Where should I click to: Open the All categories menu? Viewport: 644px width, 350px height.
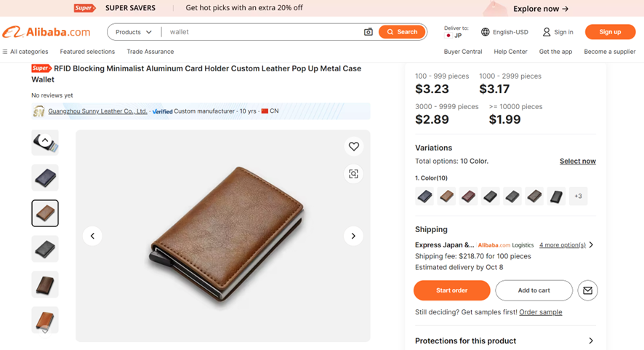[25, 52]
